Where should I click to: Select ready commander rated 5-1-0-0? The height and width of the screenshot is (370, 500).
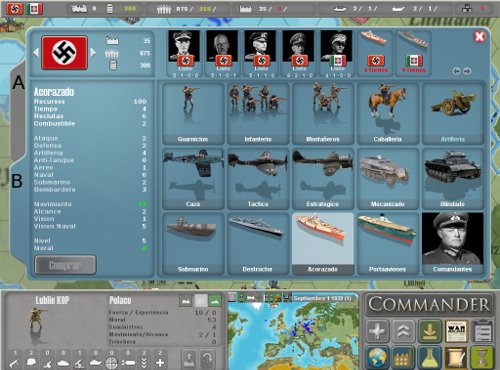pos(185,54)
